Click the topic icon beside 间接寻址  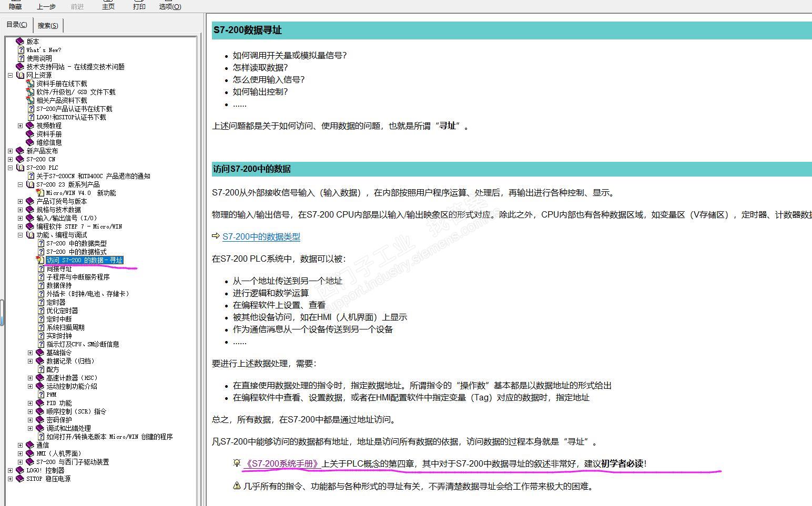41,269
